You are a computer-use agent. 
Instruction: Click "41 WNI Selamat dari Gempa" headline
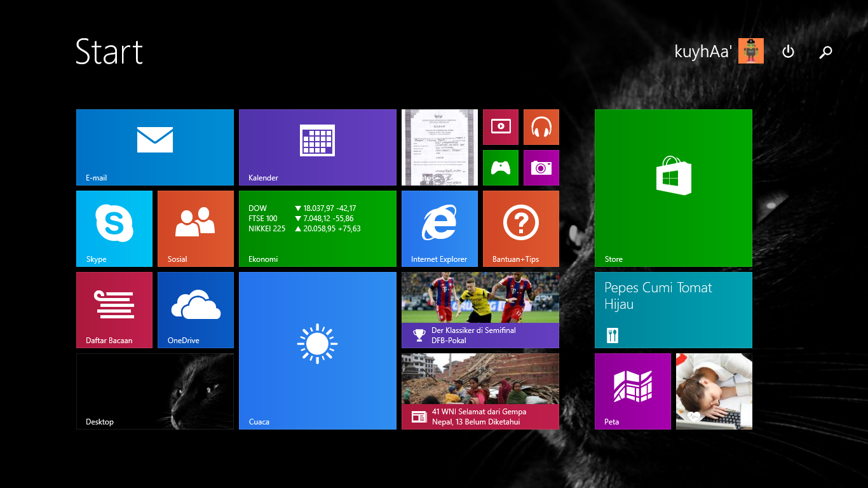tap(479, 412)
